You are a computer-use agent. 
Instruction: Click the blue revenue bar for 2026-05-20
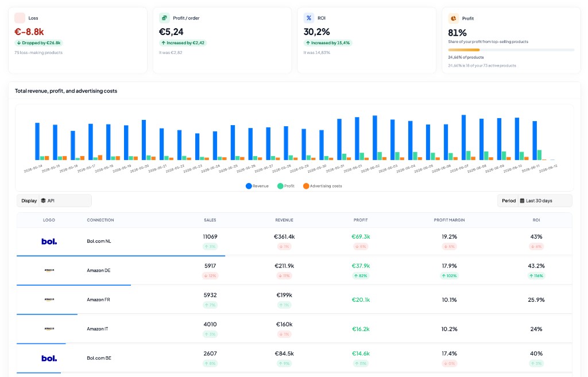[144, 140]
